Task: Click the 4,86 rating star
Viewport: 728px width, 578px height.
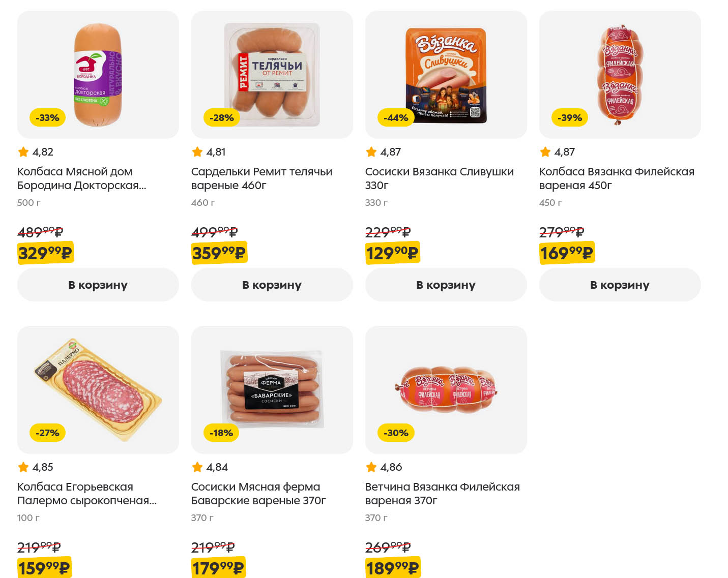Action: point(371,467)
